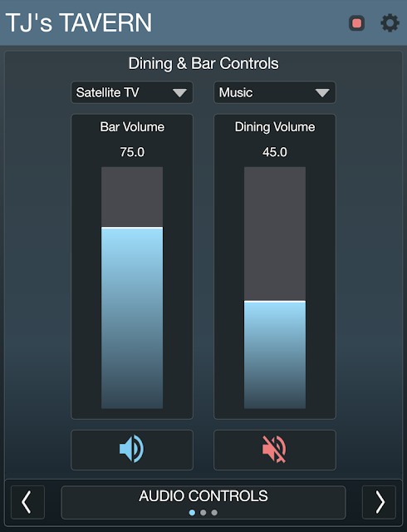The image size is (407, 532).
Task: Click the Bar Volume slider fill
Action: (132, 318)
